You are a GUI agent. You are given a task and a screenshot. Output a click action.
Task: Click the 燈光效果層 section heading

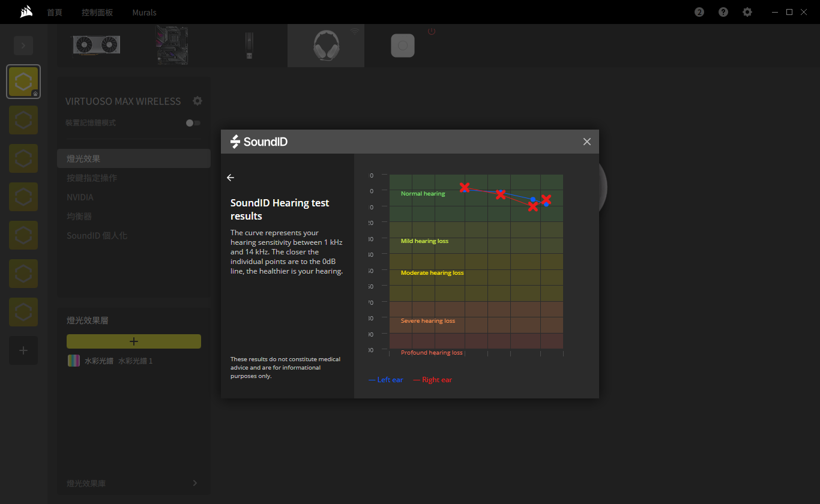click(x=88, y=320)
